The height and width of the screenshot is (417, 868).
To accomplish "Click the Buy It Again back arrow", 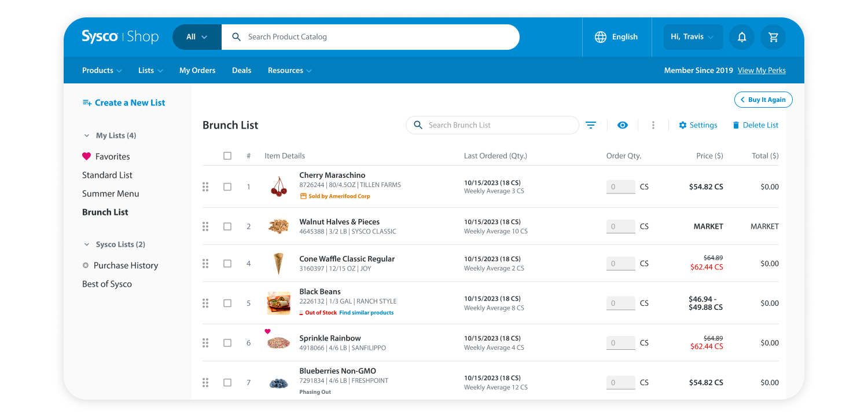I will [x=742, y=100].
